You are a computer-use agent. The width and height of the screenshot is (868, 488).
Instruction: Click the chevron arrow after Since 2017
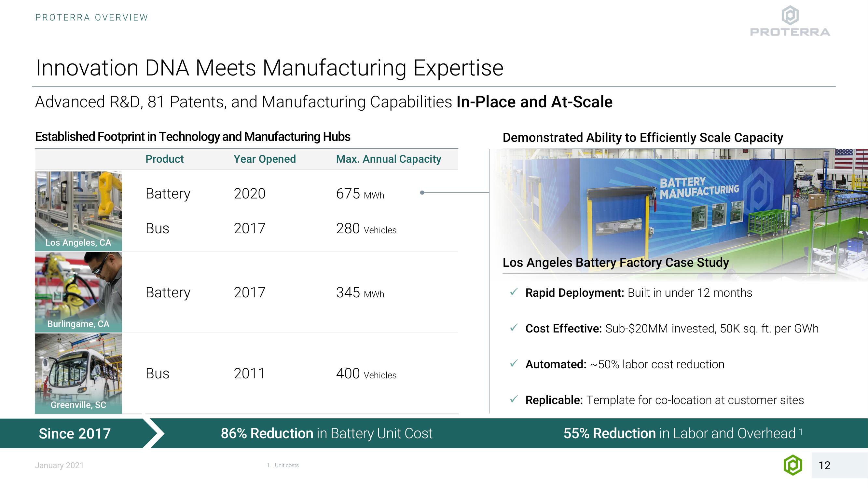coord(154,433)
